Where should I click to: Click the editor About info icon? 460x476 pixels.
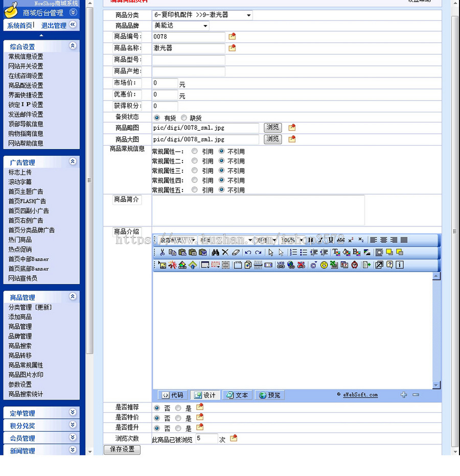[x=400, y=265]
